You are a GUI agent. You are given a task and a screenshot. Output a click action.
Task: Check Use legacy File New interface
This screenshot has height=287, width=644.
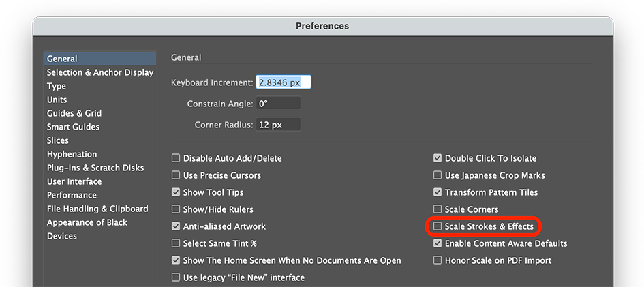(176, 277)
